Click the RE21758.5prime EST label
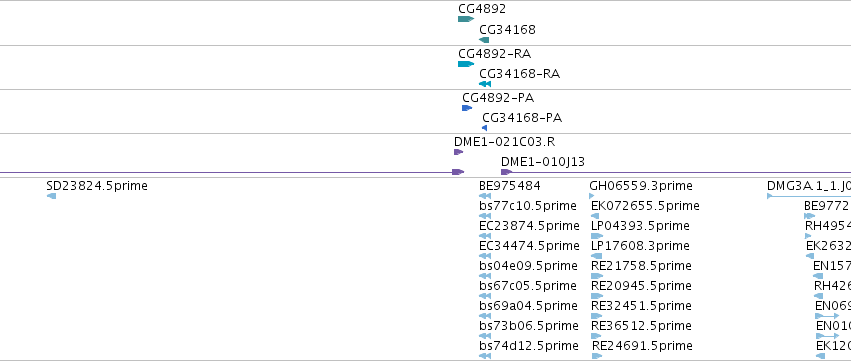The height and width of the screenshot is (361, 851). pos(642,266)
